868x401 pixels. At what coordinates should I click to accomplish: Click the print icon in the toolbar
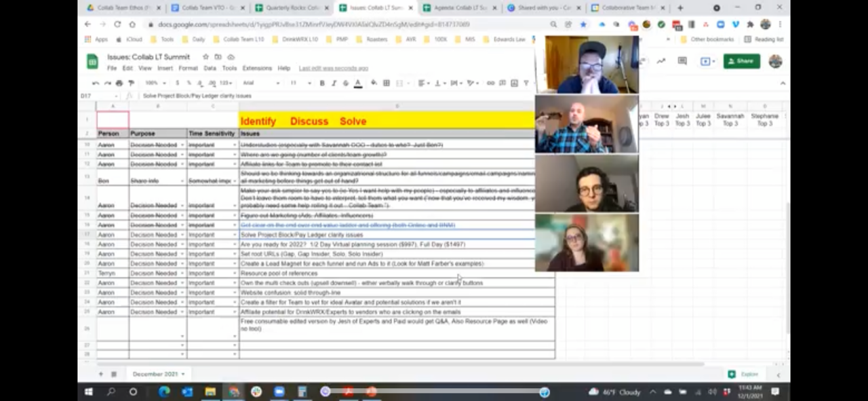tap(119, 83)
